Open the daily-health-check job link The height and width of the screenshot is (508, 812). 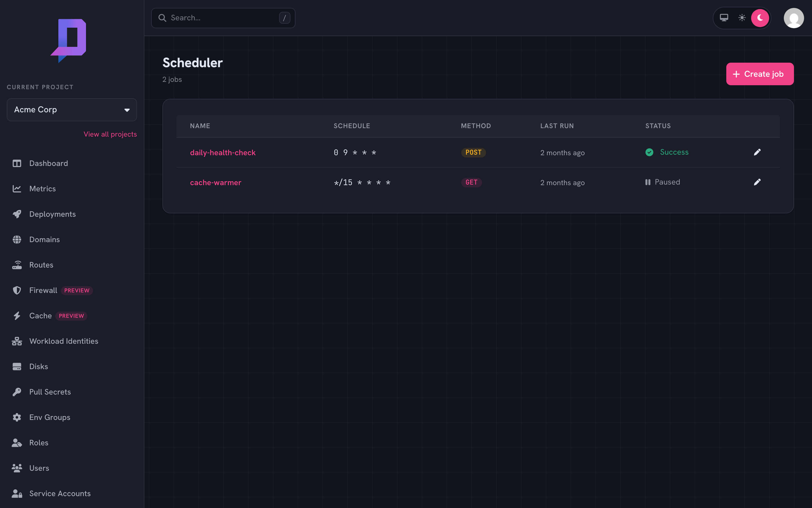(x=223, y=152)
